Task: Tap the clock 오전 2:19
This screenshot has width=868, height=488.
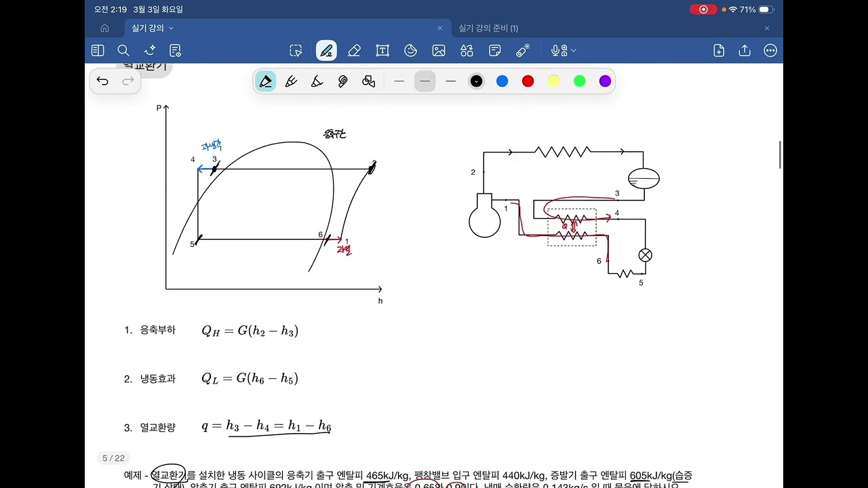Action: [110, 9]
